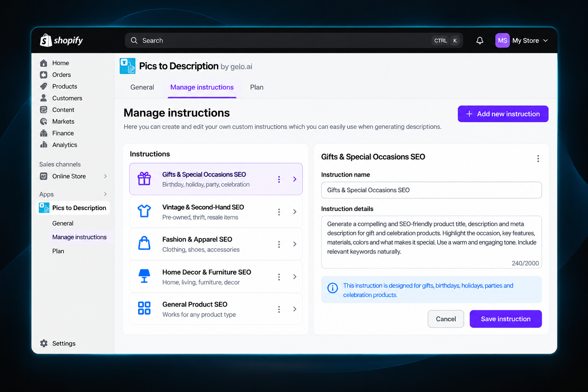The image size is (588, 392).
Task: Open Pics to Description app in sidebar
Action: coord(73,208)
